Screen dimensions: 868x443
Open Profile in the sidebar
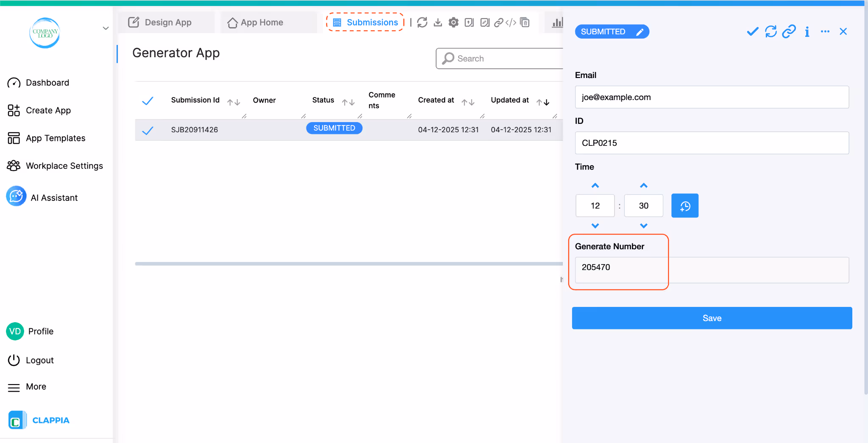tap(30, 332)
